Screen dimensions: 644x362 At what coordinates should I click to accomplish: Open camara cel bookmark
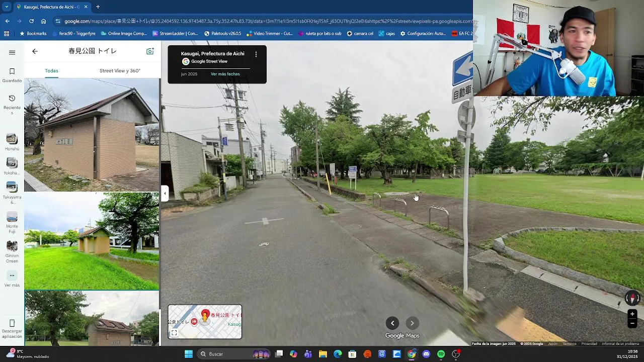point(360,34)
